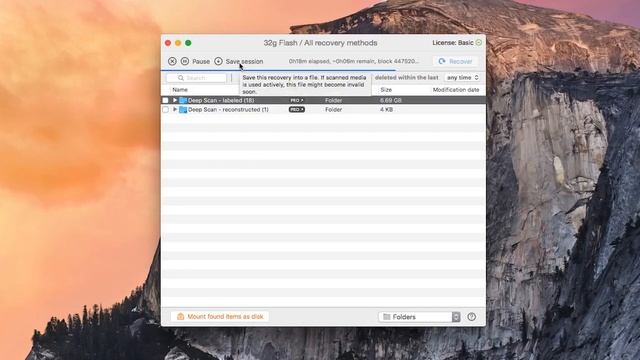
Task: Click folder icon of Deep Scan - labeled
Action: (183, 100)
